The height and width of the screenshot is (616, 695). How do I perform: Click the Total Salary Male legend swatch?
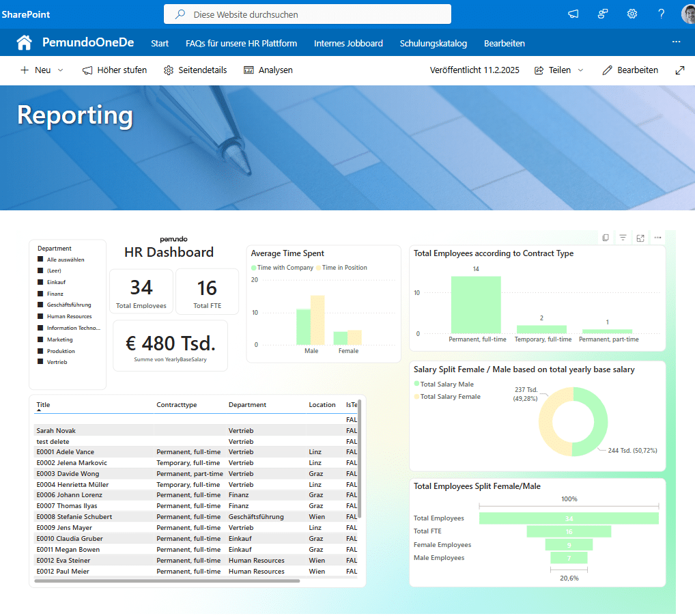(x=416, y=384)
